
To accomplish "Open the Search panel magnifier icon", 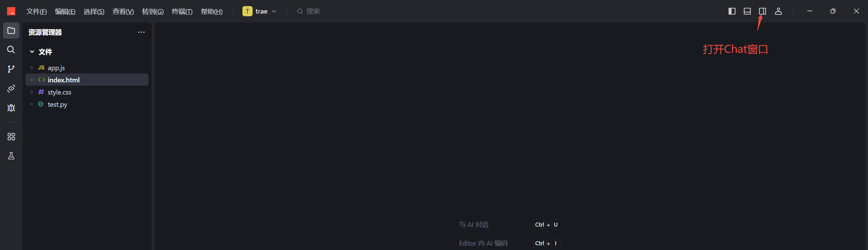I will coord(11,50).
